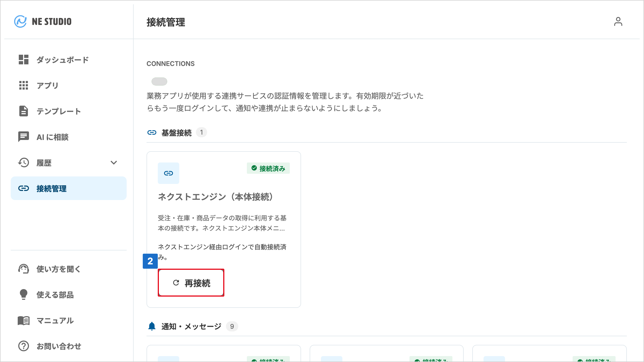Click the bell icon next to 通知・メッセージ

point(152,326)
